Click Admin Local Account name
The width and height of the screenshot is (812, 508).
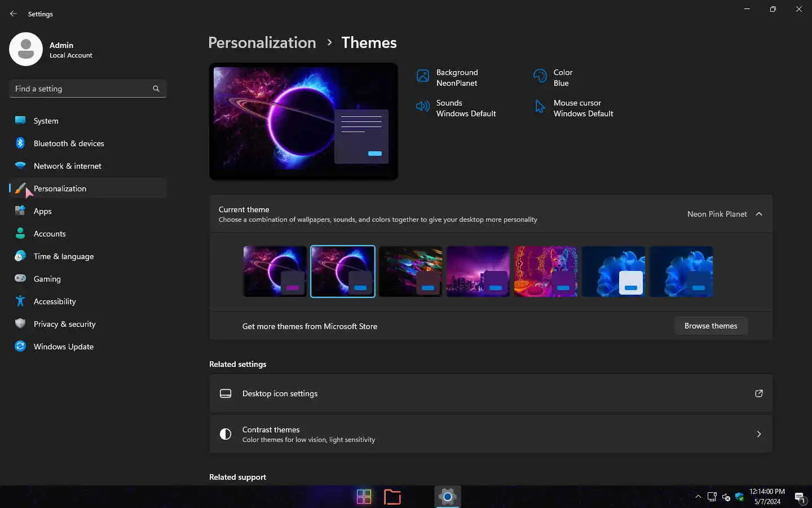coord(70,50)
